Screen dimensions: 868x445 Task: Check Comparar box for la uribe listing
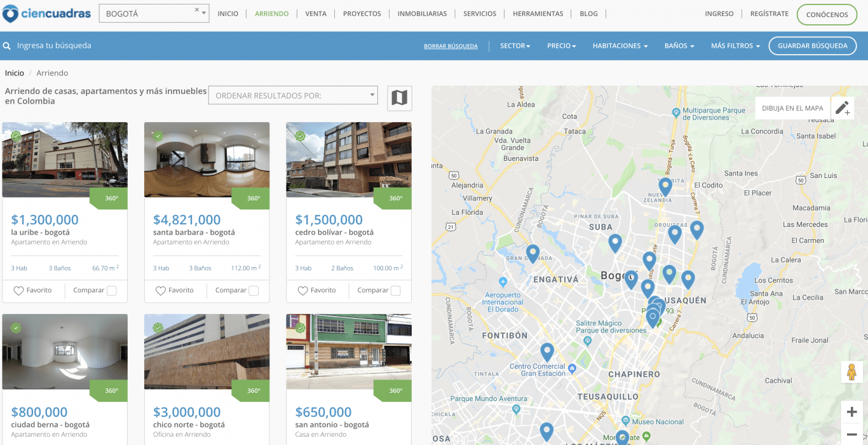click(x=112, y=291)
